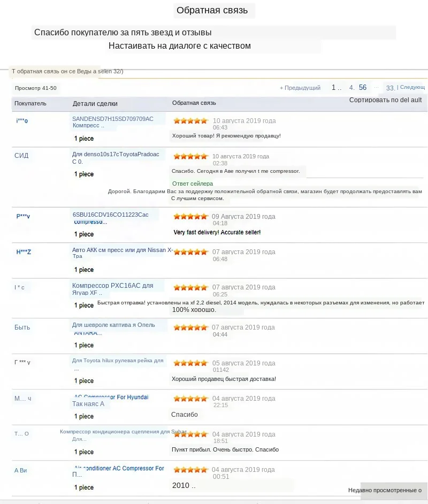
Task: Open the 'Недавно просмотренные' panel
Action: click(385, 490)
